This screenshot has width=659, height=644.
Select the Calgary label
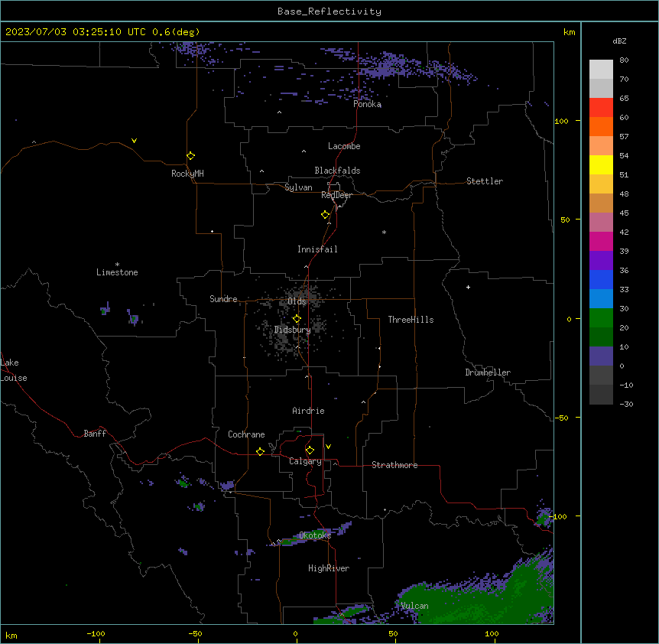(305, 461)
